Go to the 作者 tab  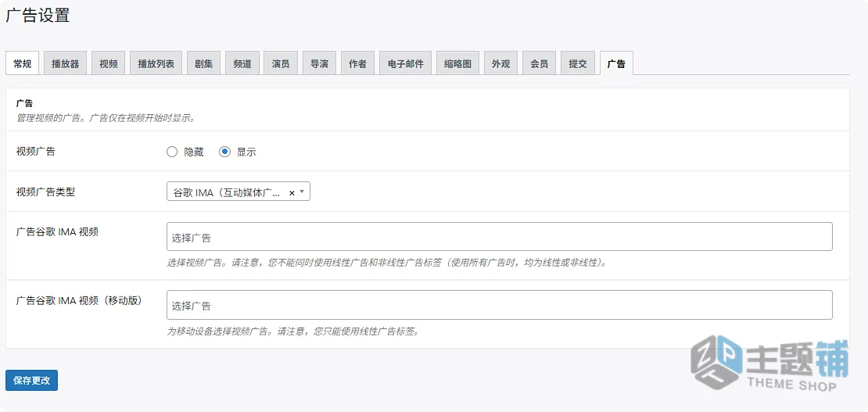357,63
